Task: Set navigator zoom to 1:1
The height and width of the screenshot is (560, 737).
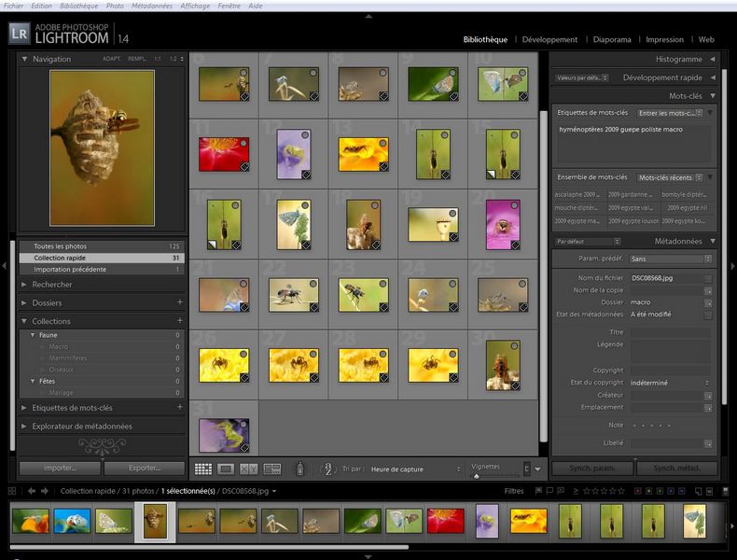Action: [x=157, y=59]
